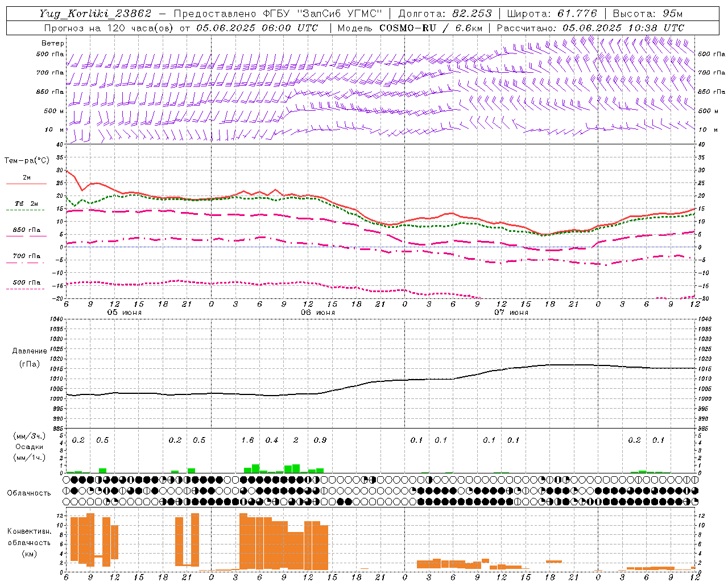
Task: Click the 'Прогноз на 120 часа(ов)' text
Action: click(109, 28)
